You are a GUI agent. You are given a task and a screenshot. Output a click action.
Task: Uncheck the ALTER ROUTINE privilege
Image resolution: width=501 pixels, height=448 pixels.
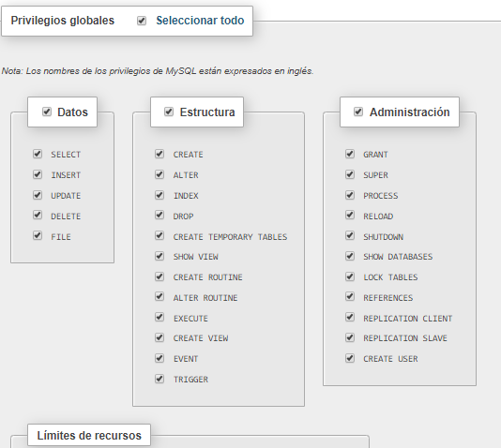159,296
